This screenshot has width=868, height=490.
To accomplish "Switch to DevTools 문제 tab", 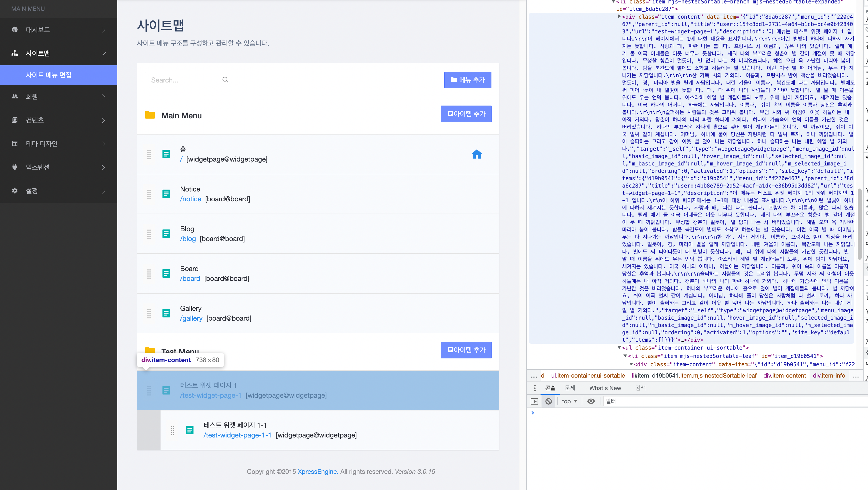I will pos(570,388).
